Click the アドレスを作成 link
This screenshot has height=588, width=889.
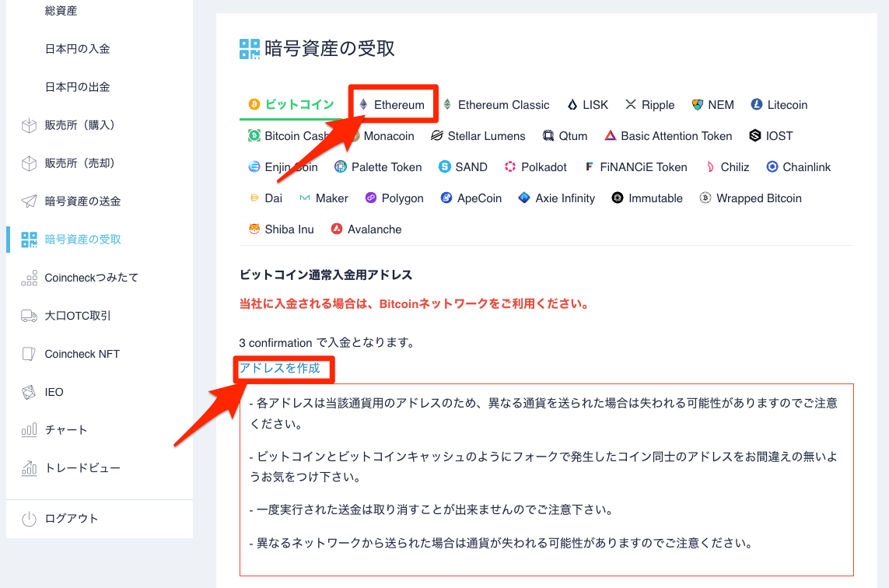pyautogui.click(x=279, y=368)
